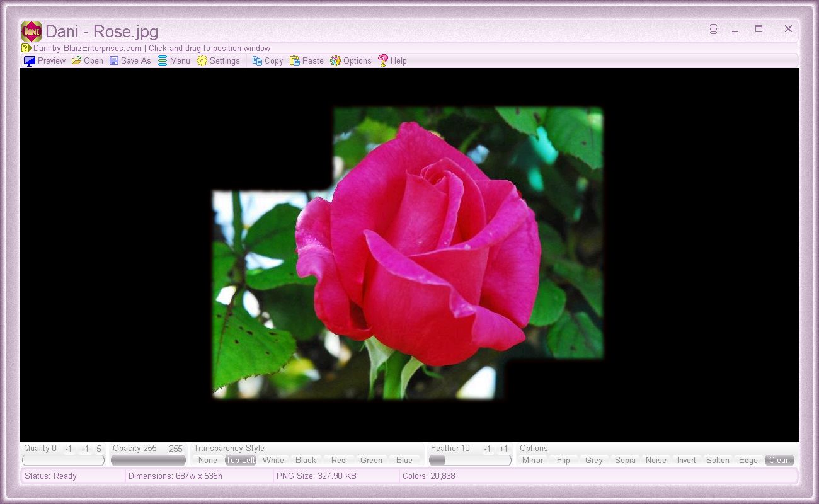Click the Paste clipboard icon
The height and width of the screenshot is (504, 819).
pos(294,60)
